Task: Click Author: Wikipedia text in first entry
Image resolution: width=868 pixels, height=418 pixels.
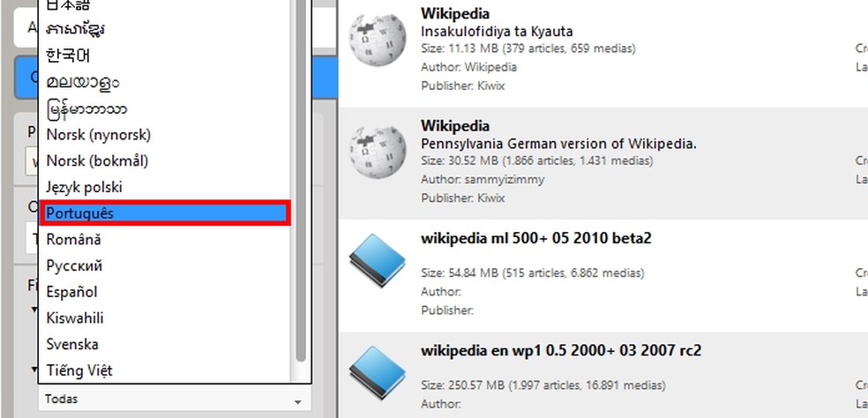Action: [x=469, y=67]
